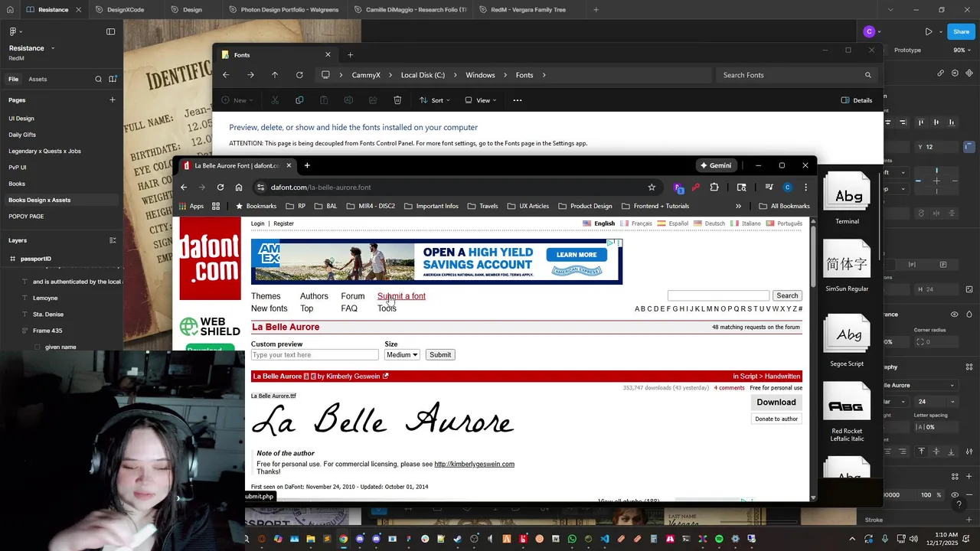Screen dimensions: 980x551
Task: Open Gemini in Chrome
Action: [x=716, y=165]
